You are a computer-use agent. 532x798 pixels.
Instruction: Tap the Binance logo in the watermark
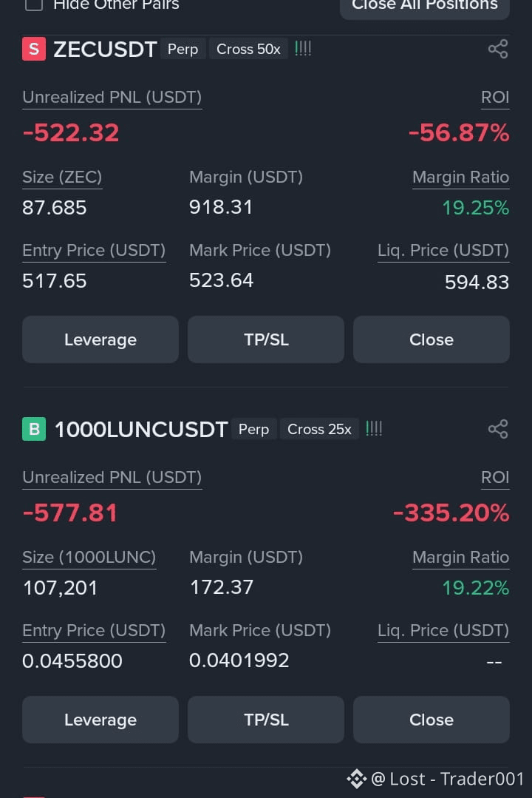[357, 779]
